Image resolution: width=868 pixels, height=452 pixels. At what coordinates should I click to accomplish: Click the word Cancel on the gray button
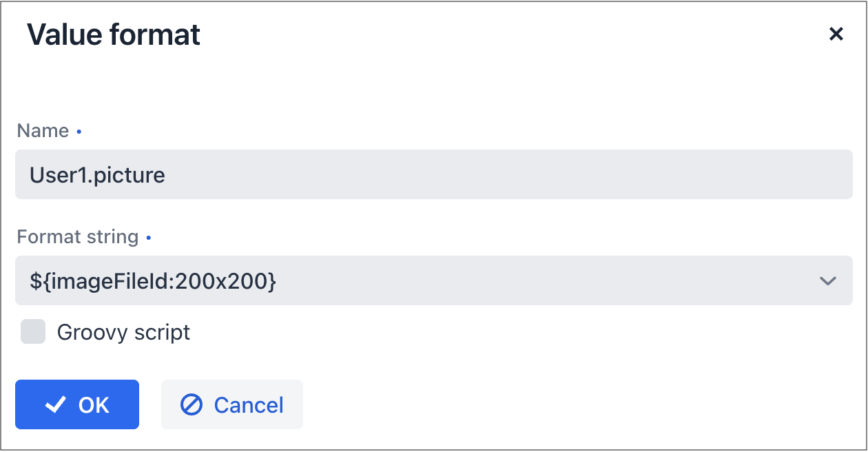point(249,405)
